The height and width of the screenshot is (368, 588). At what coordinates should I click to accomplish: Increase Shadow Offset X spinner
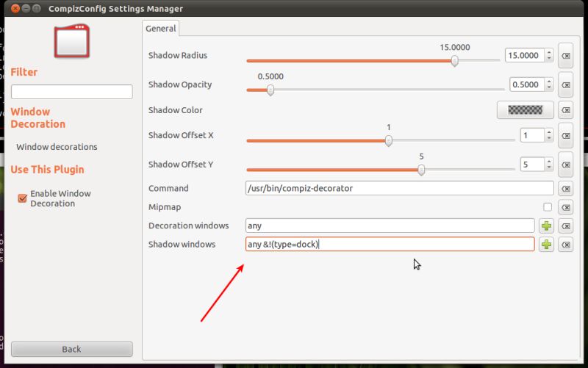(549, 132)
